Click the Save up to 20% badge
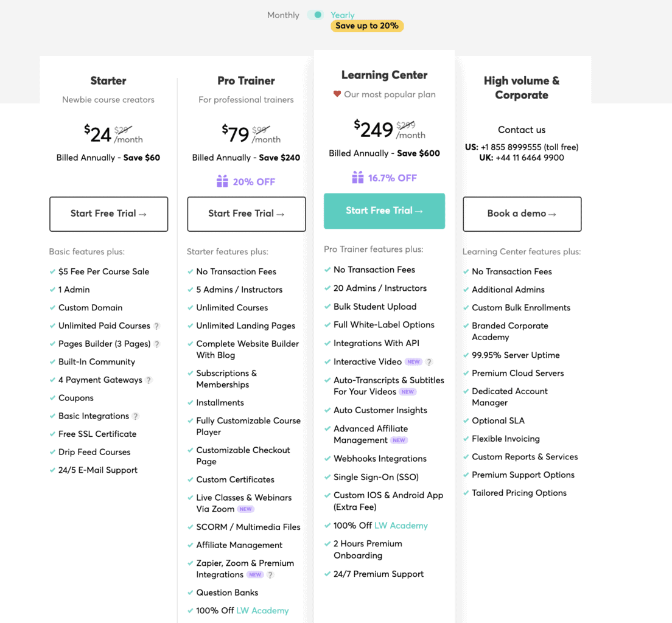672x623 pixels. coord(367,26)
